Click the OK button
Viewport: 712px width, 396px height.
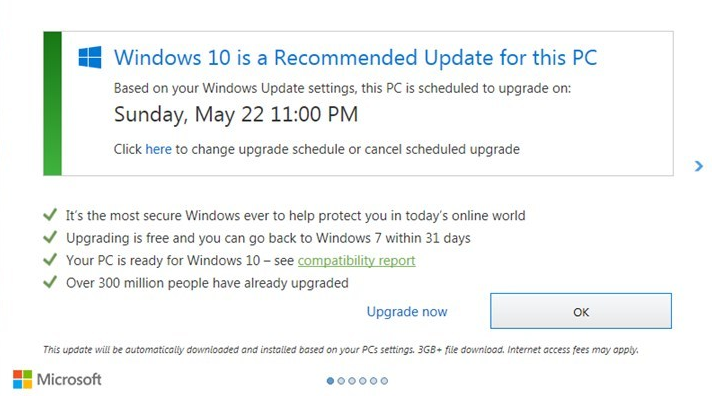[581, 311]
